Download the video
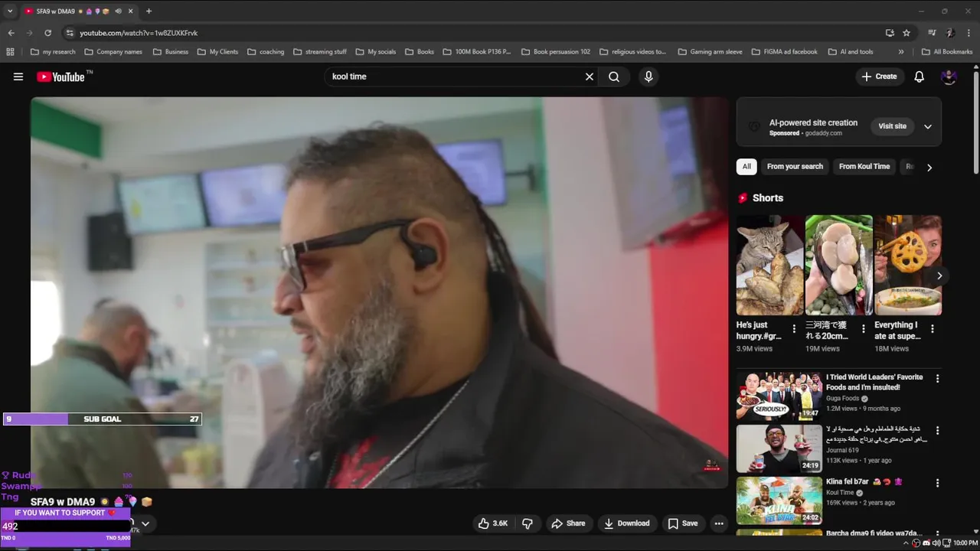 [x=626, y=523]
